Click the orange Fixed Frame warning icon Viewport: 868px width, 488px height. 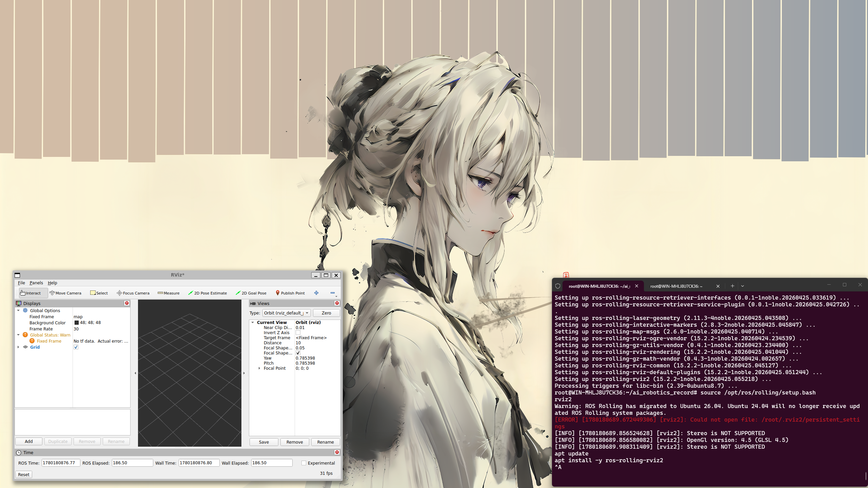[x=32, y=341]
